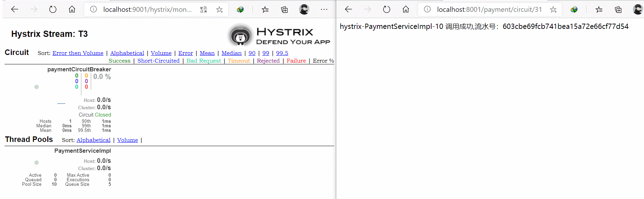Click the Rejected legend label
This screenshot has width=644, height=199.
click(x=268, y=61)
